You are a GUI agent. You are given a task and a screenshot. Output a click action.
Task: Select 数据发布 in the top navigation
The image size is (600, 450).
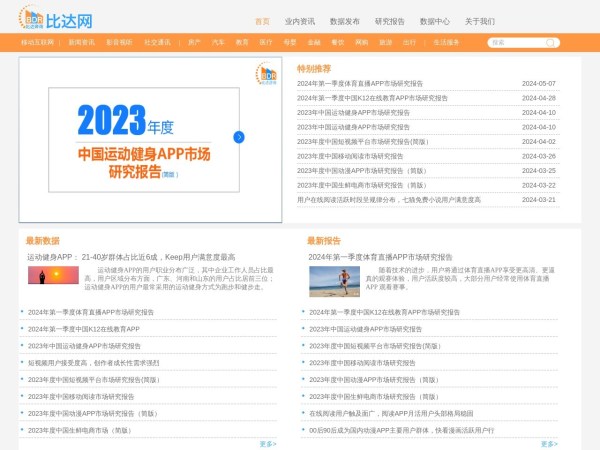click(344, 21)
